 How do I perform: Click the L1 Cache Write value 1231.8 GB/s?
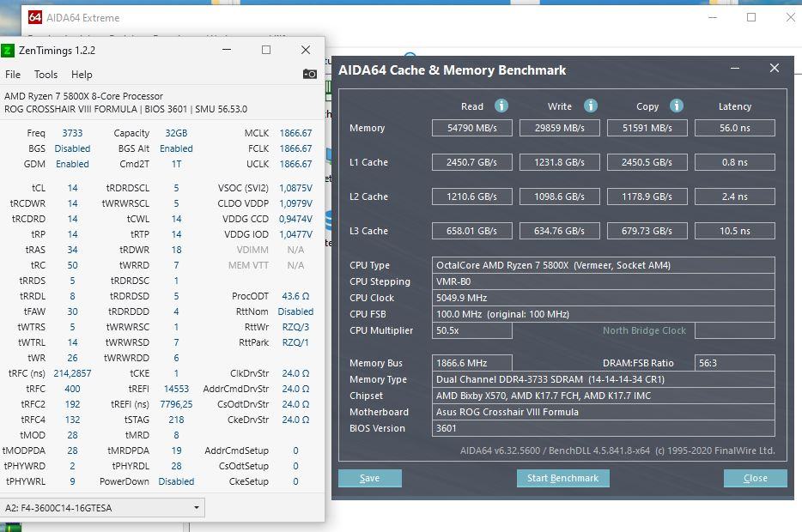point(560,162)
